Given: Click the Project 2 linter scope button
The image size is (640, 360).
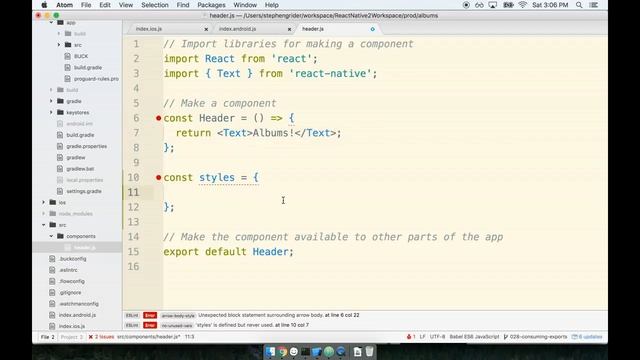Looking at the screenshot, I should tap(72, 337).
